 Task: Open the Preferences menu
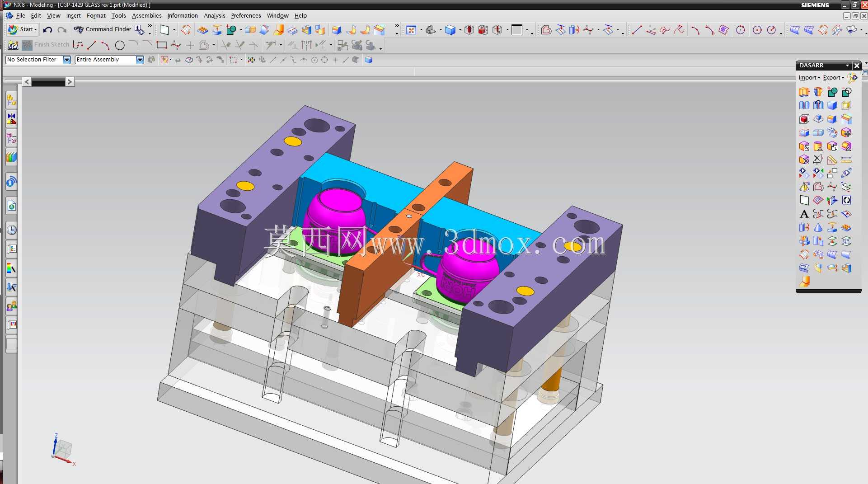[x=246, y=16]
